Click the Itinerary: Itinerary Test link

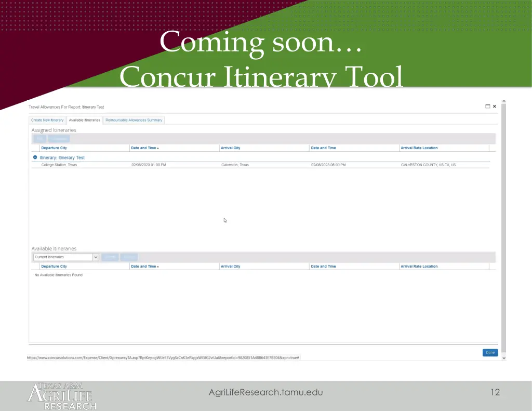click(x=62, y=158)
